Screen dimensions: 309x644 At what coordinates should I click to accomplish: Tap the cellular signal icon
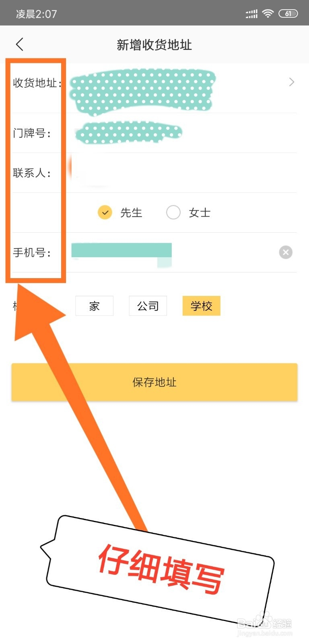(x=251, y=14)
